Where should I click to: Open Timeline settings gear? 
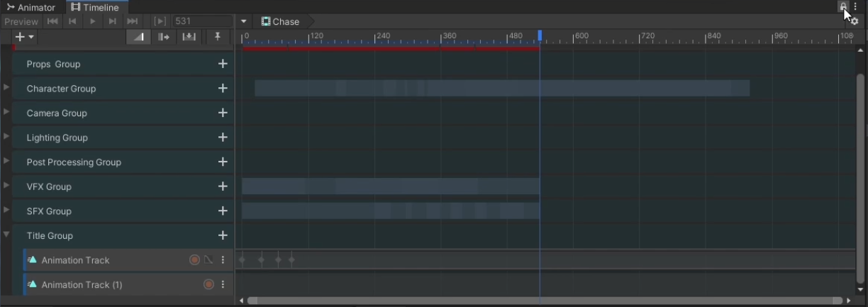854,21
